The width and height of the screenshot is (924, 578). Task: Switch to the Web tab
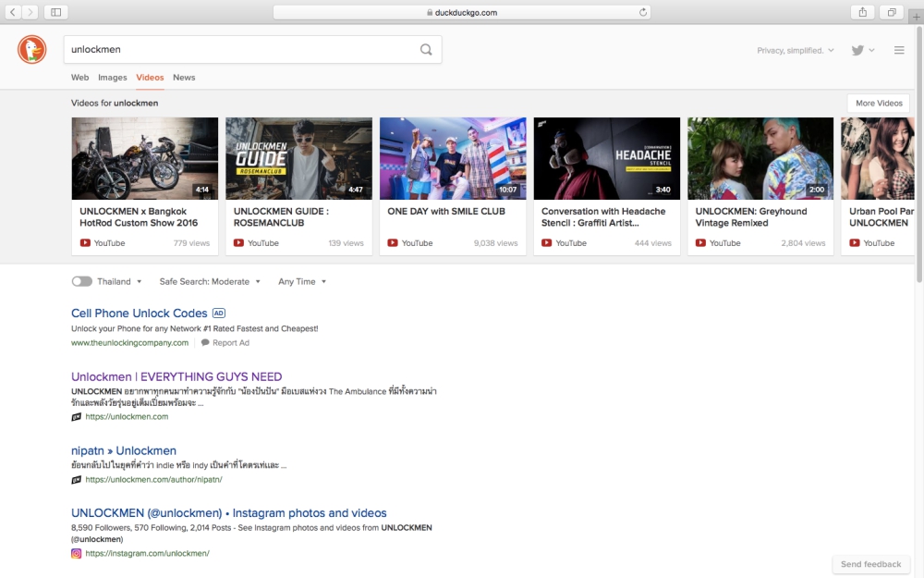coord(80,78)
